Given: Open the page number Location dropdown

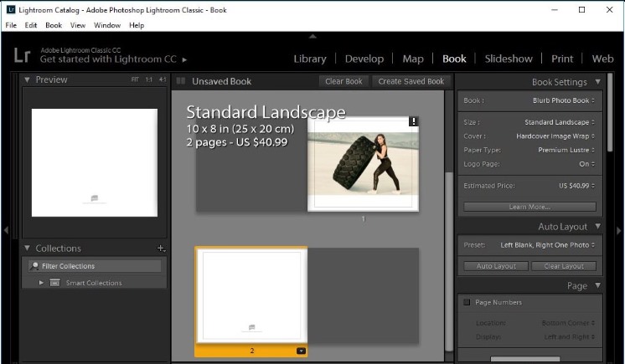Looking at the screenshot, I should click(x=568, y=323).
